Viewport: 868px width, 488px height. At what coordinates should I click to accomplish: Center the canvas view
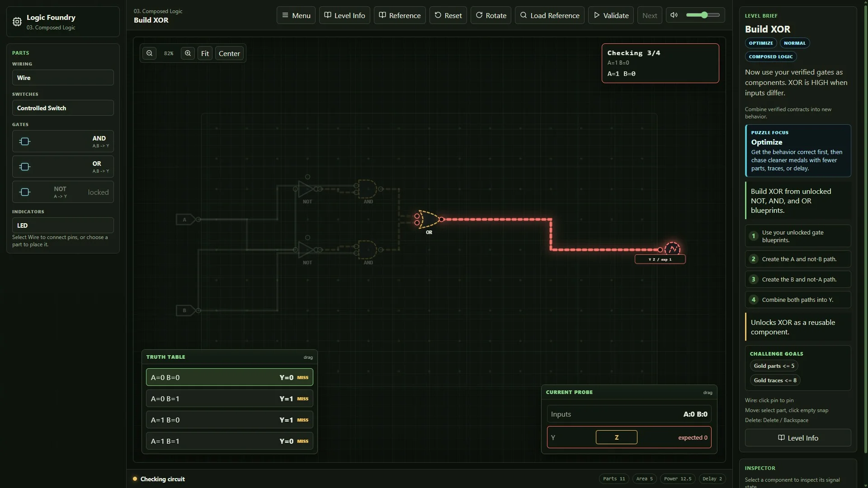point(229,53)
